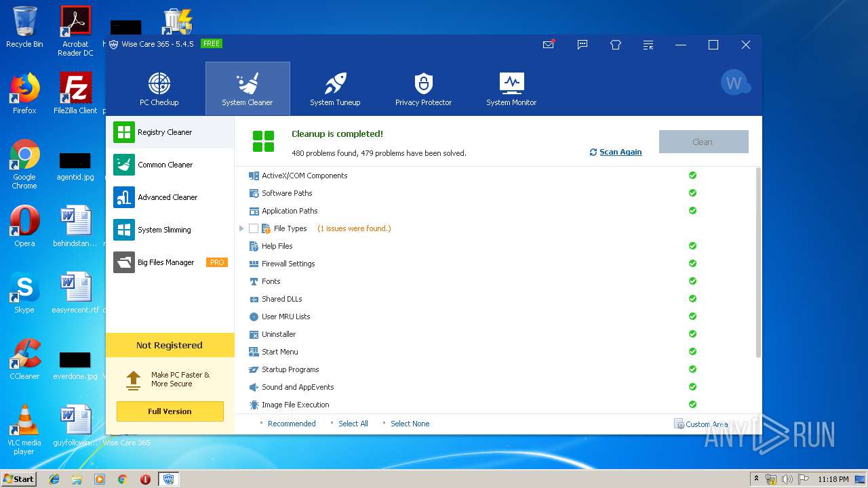Open the skin shirt icon
This screenshot has height=488, width=868.
616,45
